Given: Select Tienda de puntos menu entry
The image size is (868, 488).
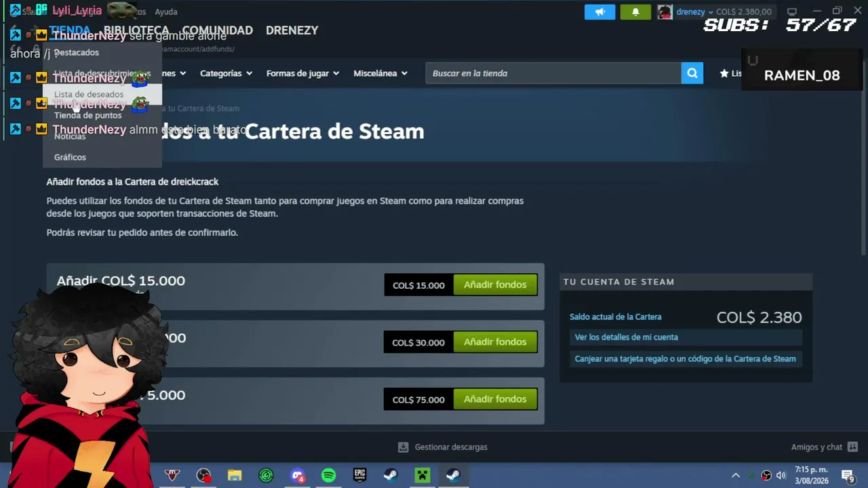Looking at the screenshot, I should click(x=102, y=115).
